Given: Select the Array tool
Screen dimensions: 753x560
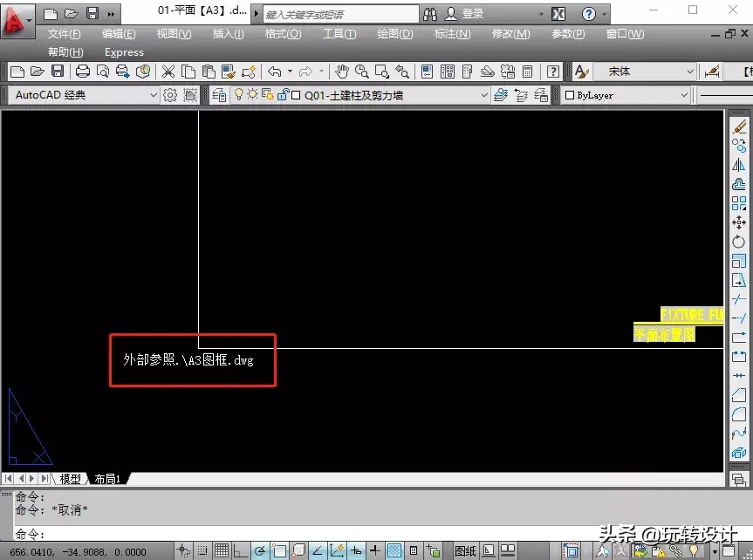Looking at the screenshot, I should [739, 203].
